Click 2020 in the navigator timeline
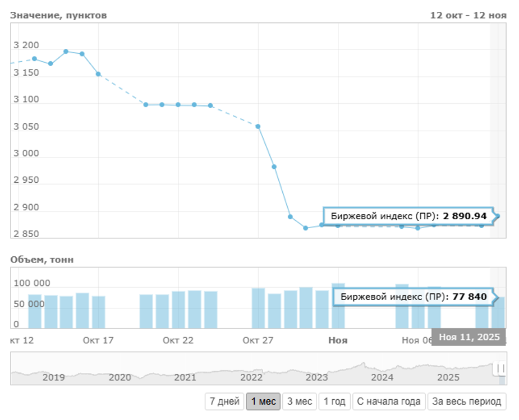Image resolution: width=519 pixels, height=420 pixels. (x=120, y=377)
